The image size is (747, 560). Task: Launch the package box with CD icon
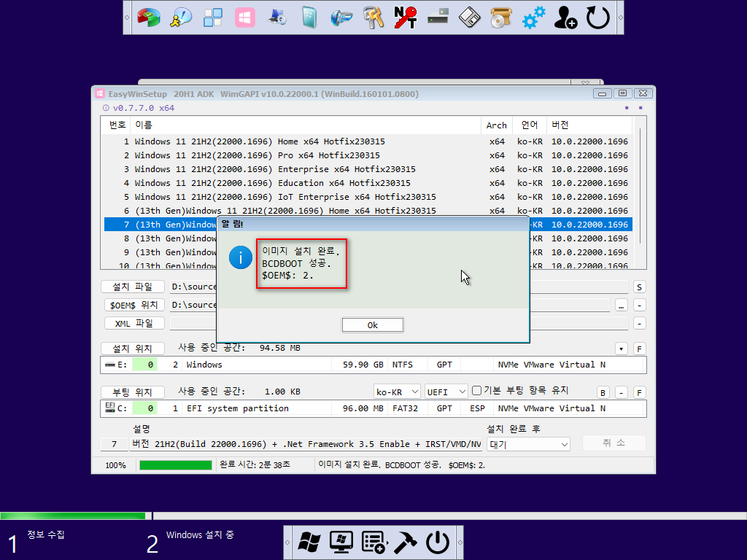pos(501,17)
